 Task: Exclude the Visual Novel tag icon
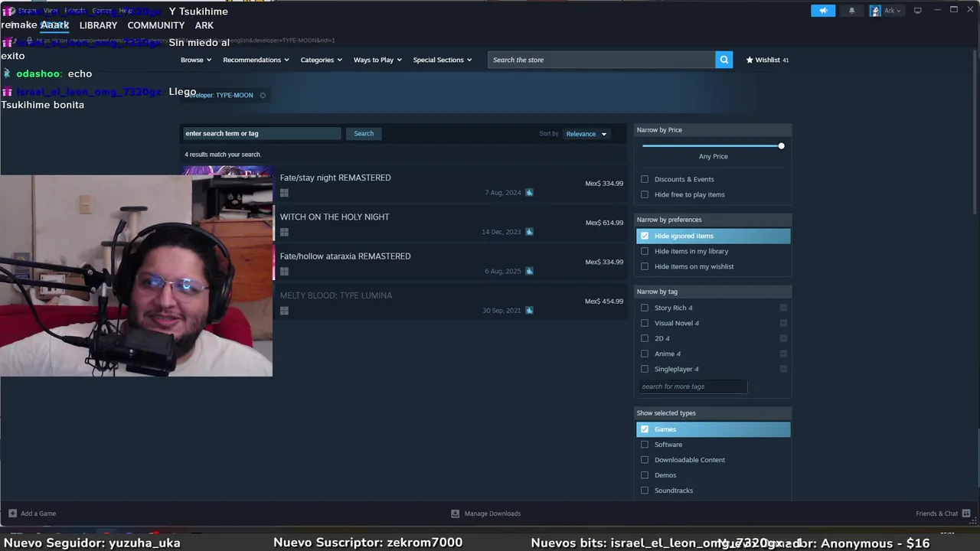click(783, 323)
